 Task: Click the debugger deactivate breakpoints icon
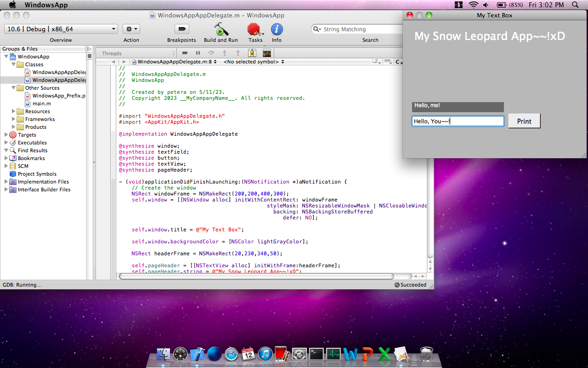(x=185, y=53)
